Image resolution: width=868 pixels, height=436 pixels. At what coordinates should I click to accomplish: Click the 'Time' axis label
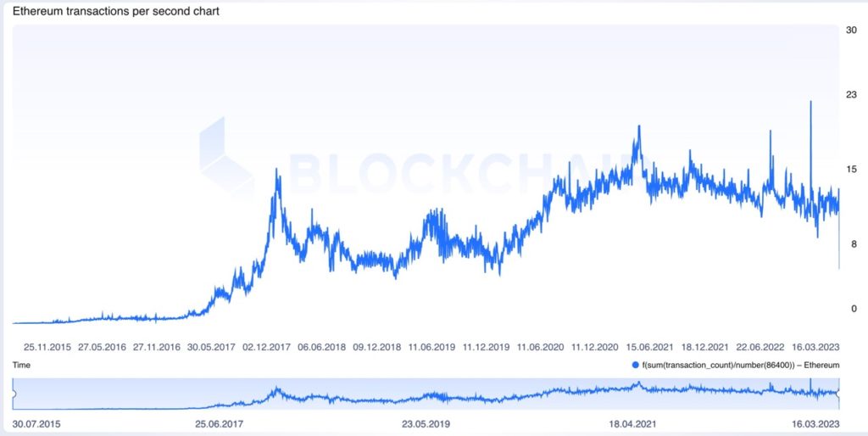point(21,365)
